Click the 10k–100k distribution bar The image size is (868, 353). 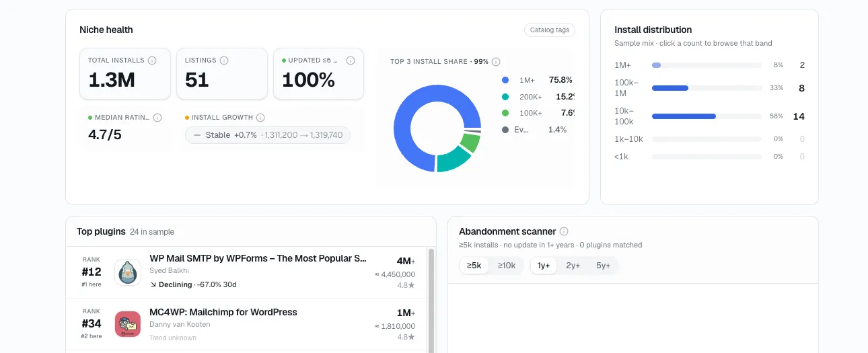pyautogui.click(x=707, y=116)
